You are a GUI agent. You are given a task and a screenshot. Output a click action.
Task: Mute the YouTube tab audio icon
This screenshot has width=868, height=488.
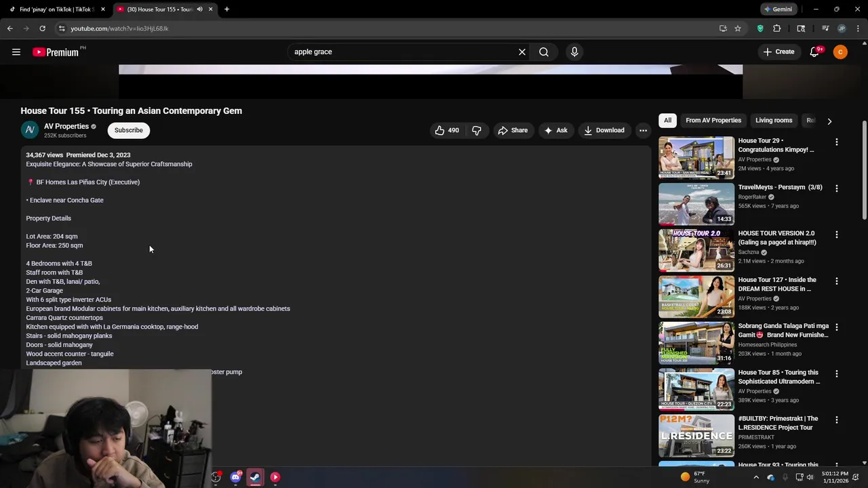[x=199, y=9]
